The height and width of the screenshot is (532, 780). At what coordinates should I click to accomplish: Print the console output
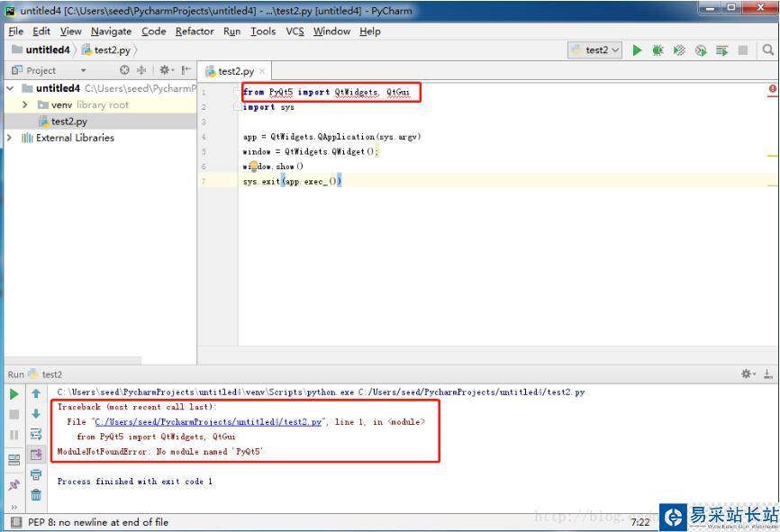(34, 475)
